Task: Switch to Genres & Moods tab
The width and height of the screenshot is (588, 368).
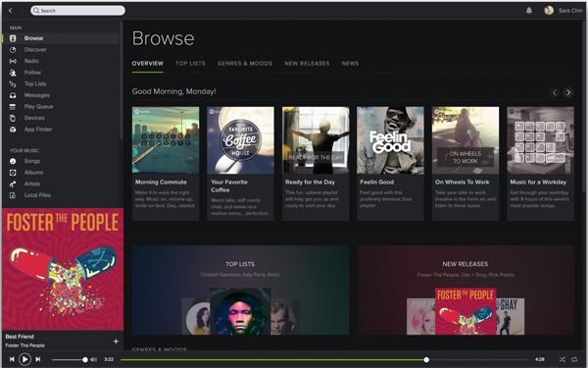Action: (245, 64)
